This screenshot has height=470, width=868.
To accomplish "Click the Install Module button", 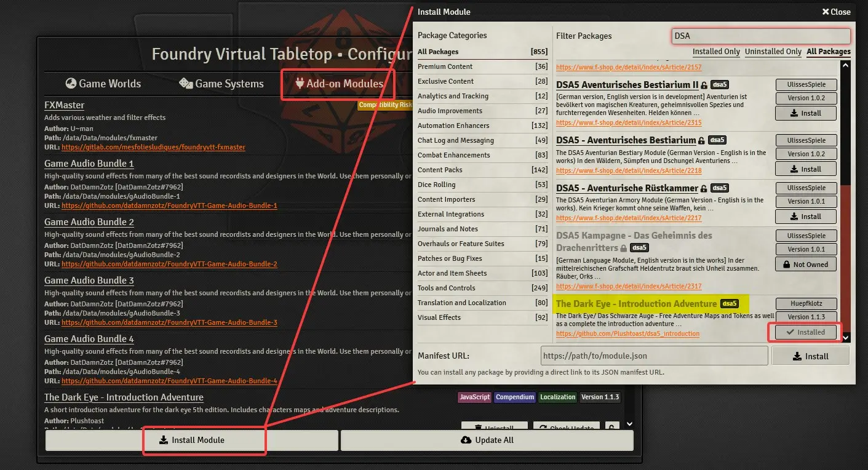I will point(192,440).
